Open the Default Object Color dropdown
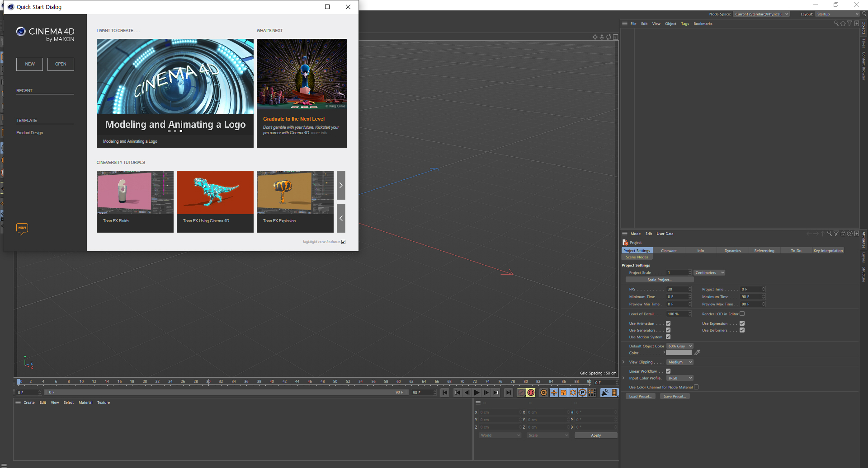The image size is (868, 468). pyautogui.click(x=680, y=346)
